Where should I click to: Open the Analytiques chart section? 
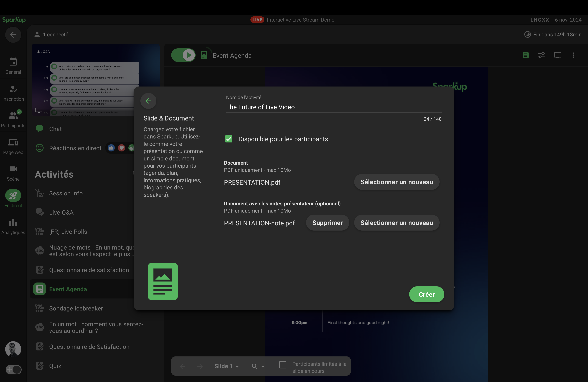point(13,226)
